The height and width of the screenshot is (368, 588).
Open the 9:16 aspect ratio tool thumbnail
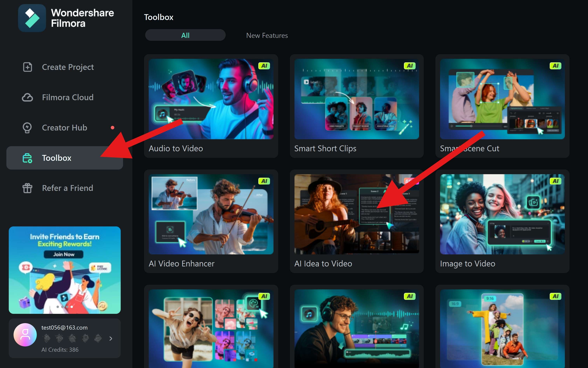(502, 329)
